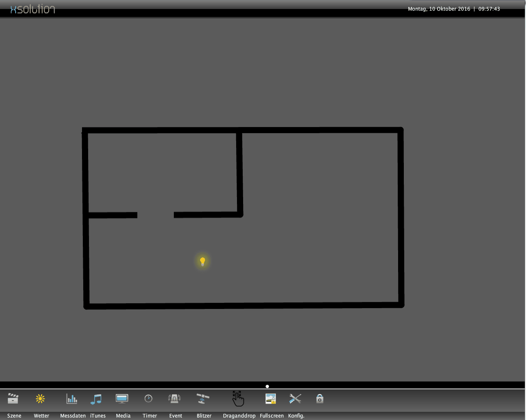This screenshot has height=420, width=526.
Task: Click the Messdaten text label
Action: (73, 415)
